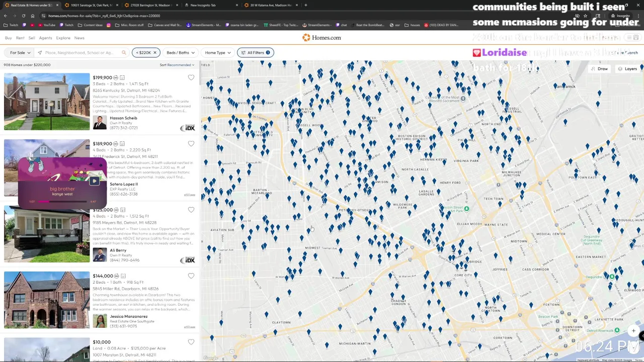Favorite the $144,000 Miller Rd listing
Screen dimensions: 644x362
click(191, 276)
